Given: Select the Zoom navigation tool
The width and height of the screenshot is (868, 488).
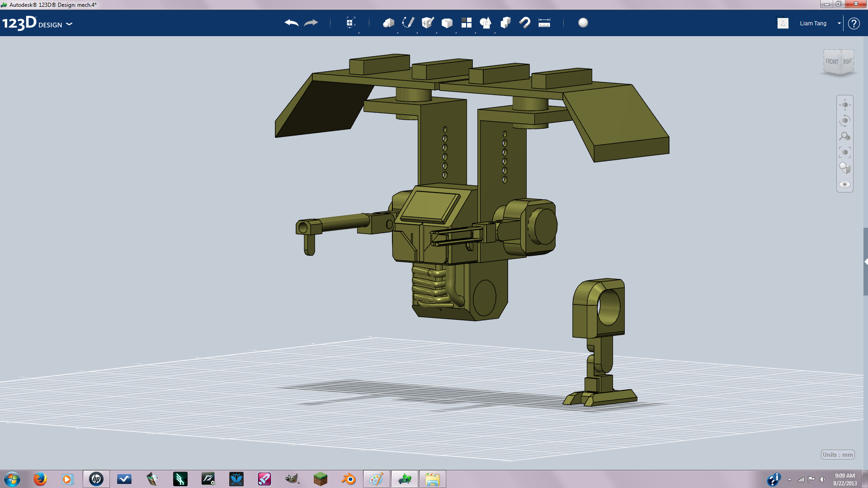Looking at the screenshot, I should pos(845,136).
